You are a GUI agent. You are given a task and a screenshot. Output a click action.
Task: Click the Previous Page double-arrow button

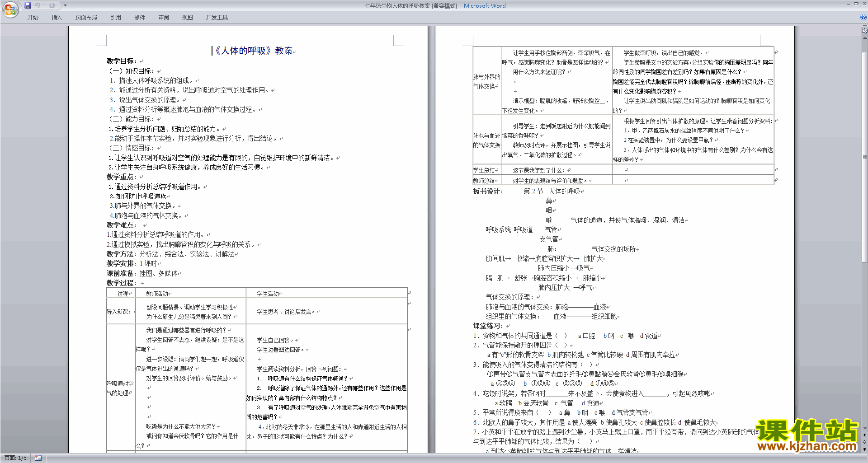[x=865, y=435]
